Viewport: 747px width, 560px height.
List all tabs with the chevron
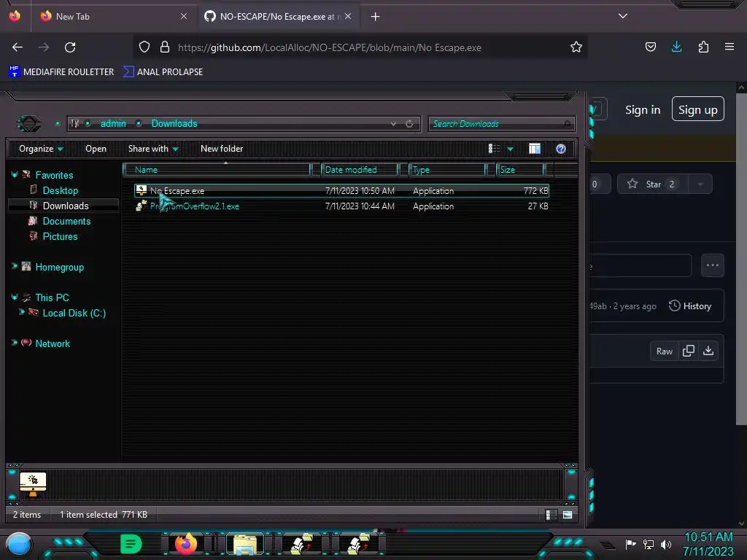pos(623,16)
